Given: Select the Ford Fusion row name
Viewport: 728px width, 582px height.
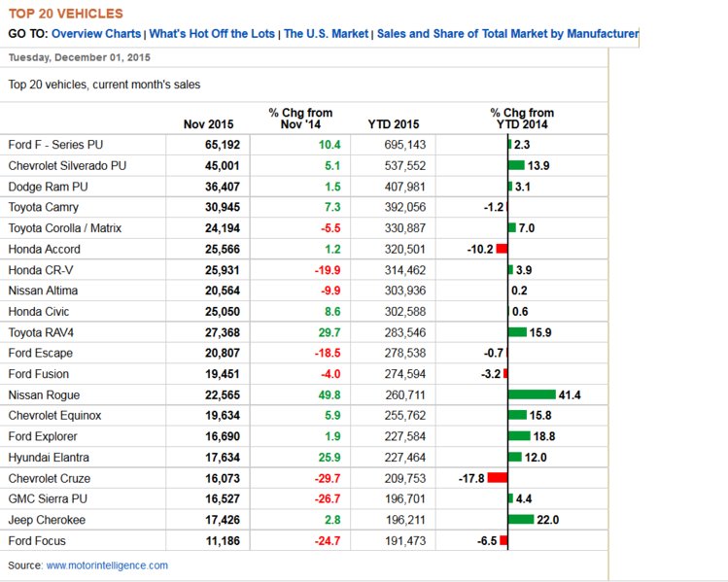Looking at the screenshot, I should [x=39, y=374].
